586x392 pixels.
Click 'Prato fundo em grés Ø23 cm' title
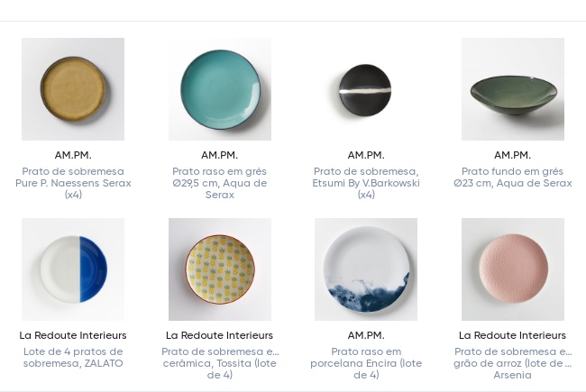[512, 178]
